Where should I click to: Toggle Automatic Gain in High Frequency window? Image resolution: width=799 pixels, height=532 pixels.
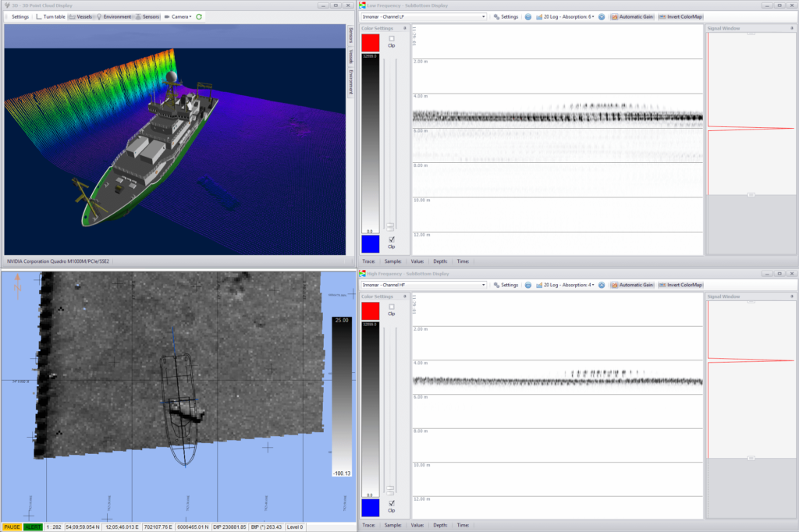[x=632, y=285]
